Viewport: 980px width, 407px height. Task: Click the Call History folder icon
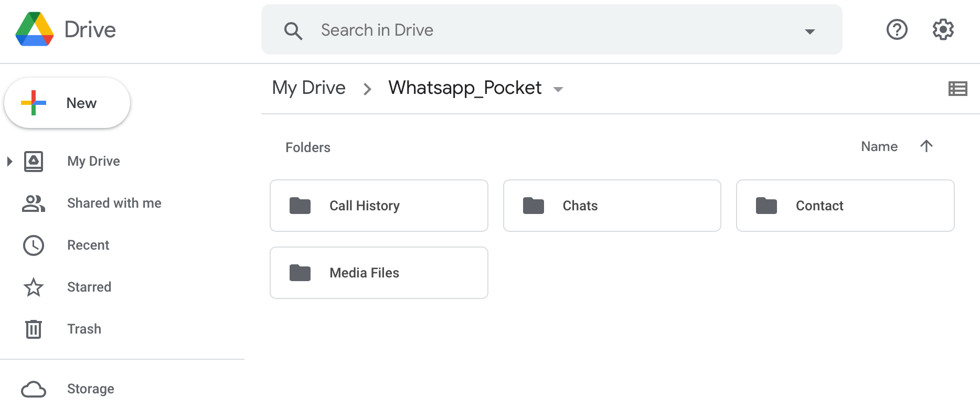(300, 206)
